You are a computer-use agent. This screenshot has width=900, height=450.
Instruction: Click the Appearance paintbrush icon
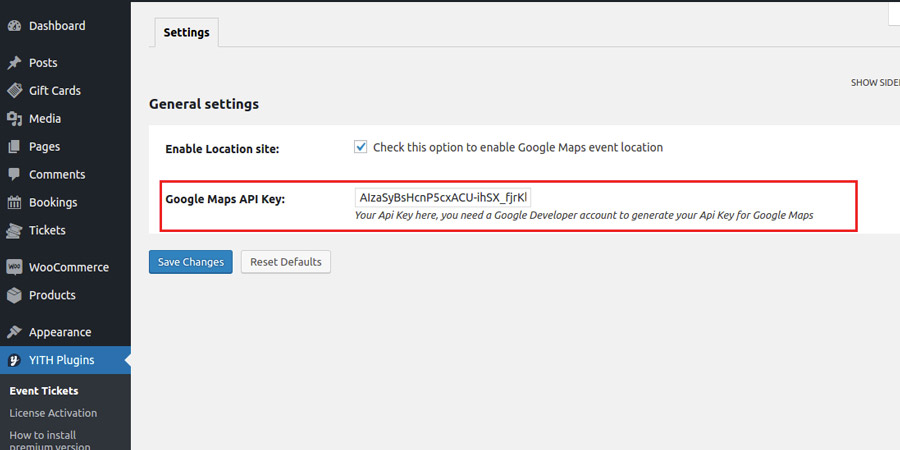14,332
